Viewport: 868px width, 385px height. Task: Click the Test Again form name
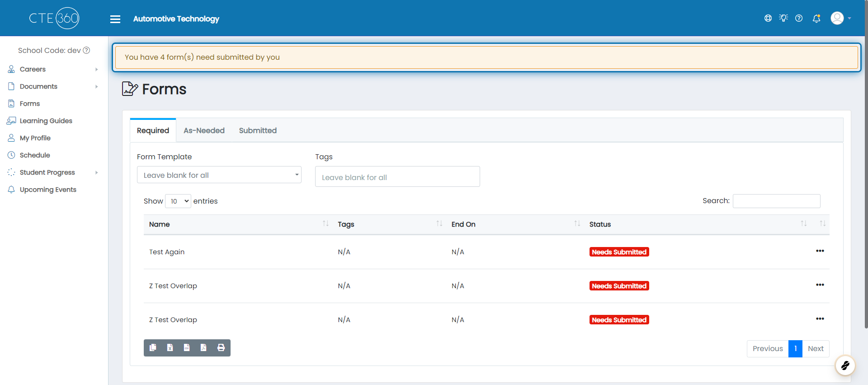coord(167,252)
